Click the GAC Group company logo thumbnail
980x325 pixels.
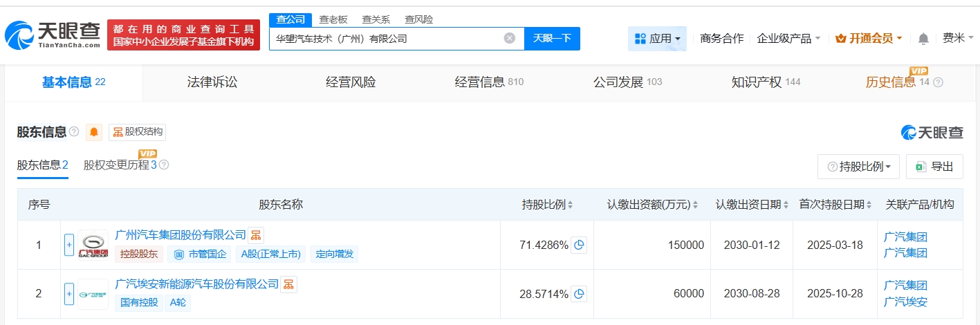(x=93, y=245)
